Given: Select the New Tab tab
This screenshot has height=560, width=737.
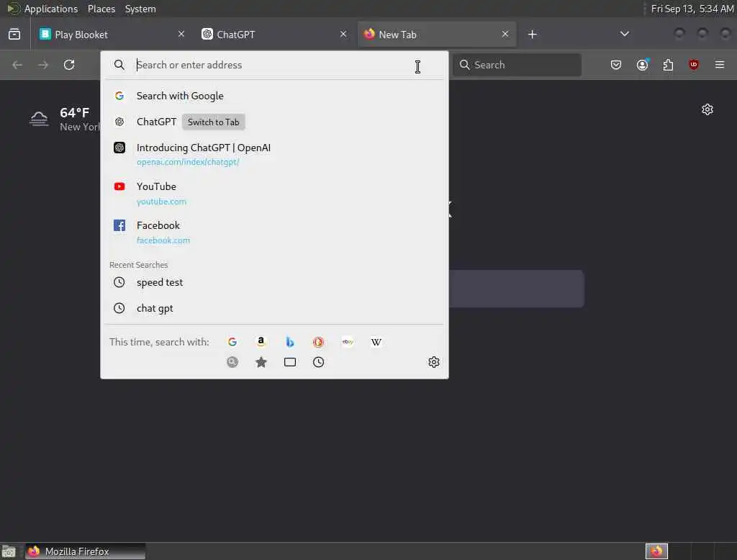Looking at the screenshot, I should click(437, 35).
